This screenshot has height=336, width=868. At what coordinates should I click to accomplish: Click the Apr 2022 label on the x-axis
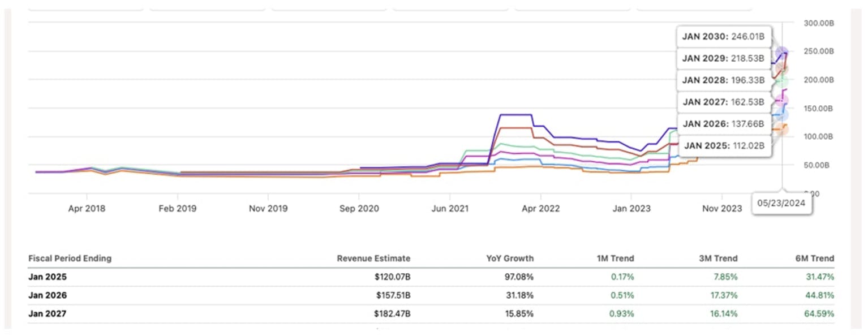point(540,208)
